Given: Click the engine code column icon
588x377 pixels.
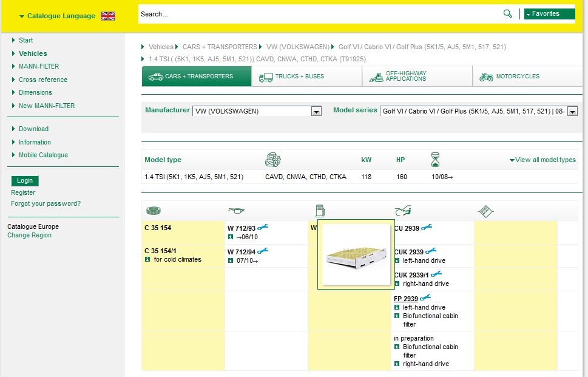Looking at the screenshot, I should [x=273, y=160].
